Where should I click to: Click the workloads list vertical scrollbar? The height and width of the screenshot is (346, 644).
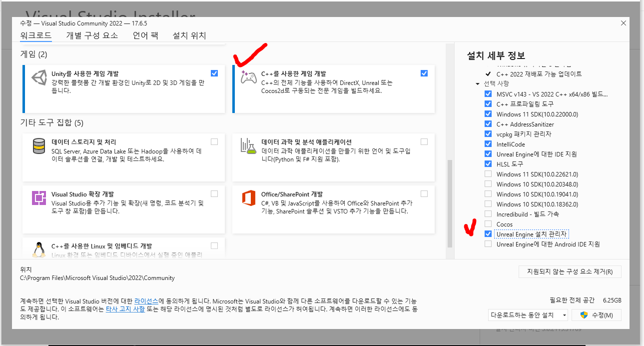click(x=450, y=203)
